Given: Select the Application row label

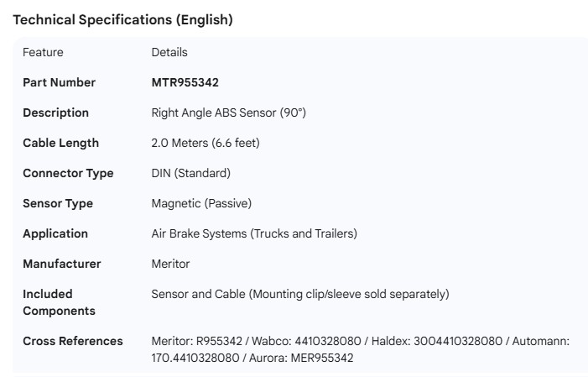Looking at the screenshot, I should [55, 233].
